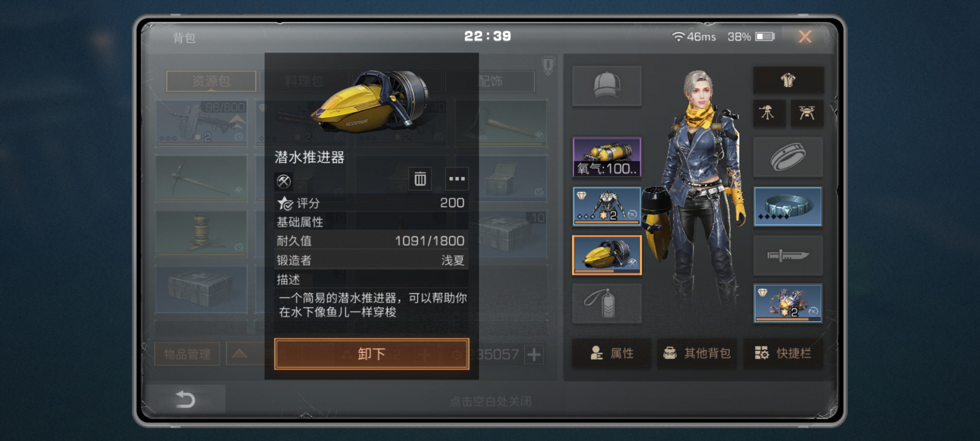Open 其他背包 other backpack
This screenshot has height=441, width=980.
tap(697, 353)
